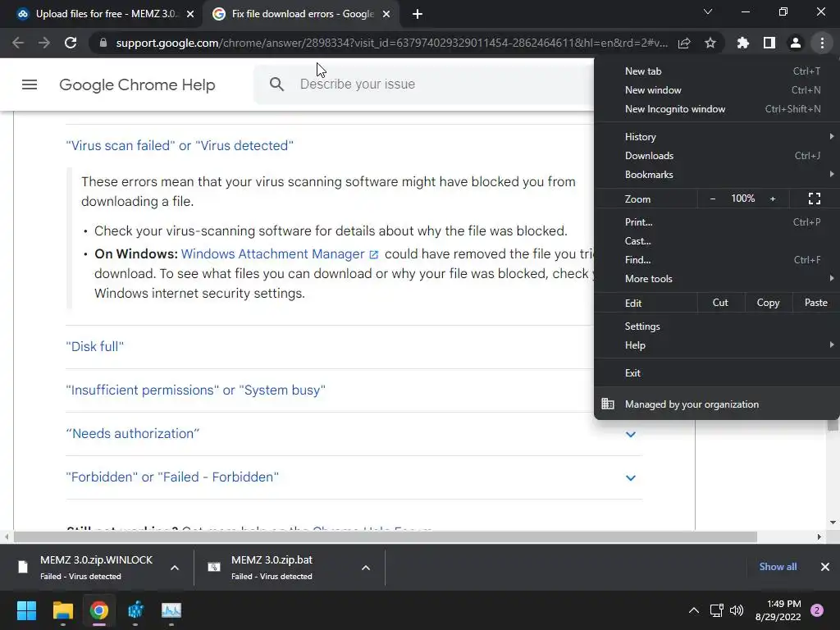The width and height of the screenshot is (840, 630).
Task: Click the browser forward arrow
Action: (44, 43)
